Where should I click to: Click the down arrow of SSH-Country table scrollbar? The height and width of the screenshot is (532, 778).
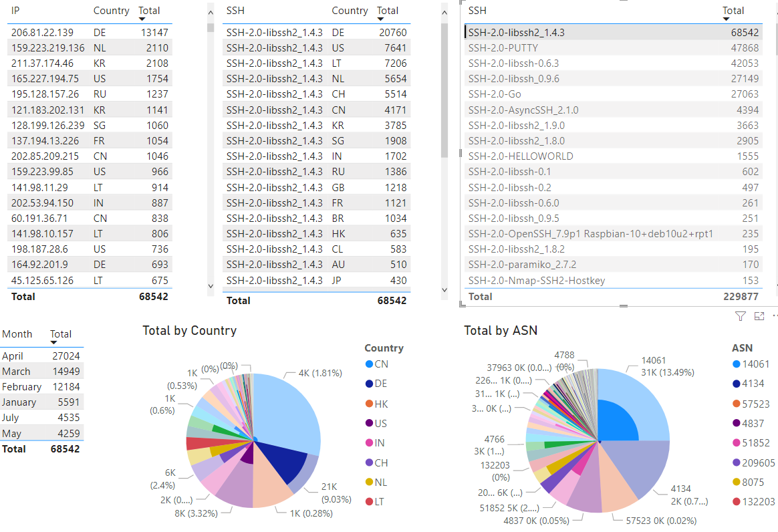coord(445,290)
